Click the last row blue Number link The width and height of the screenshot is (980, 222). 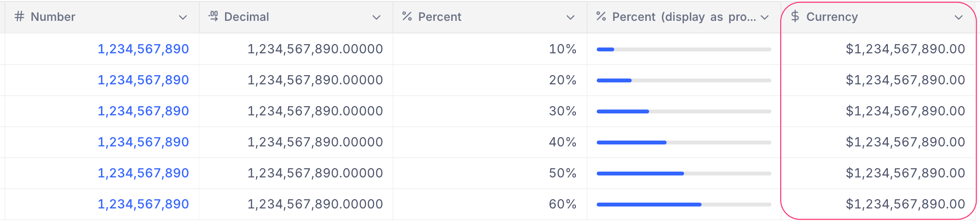(143, 205)
